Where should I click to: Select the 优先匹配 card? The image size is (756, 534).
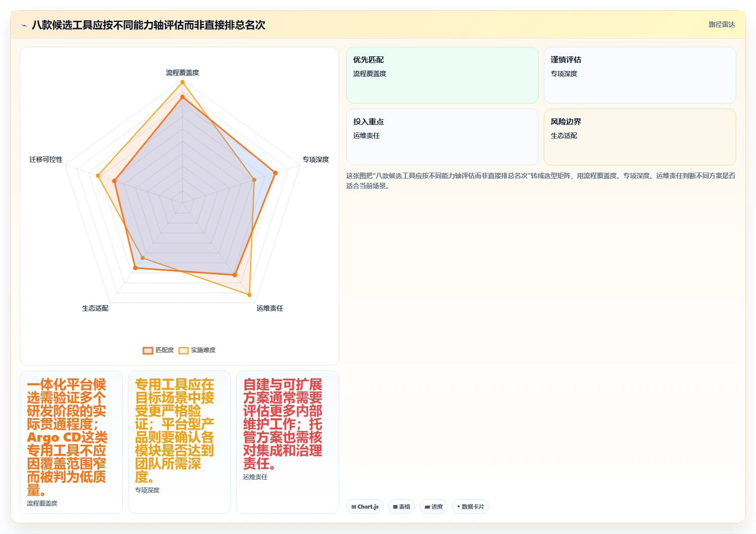(442, 75)
